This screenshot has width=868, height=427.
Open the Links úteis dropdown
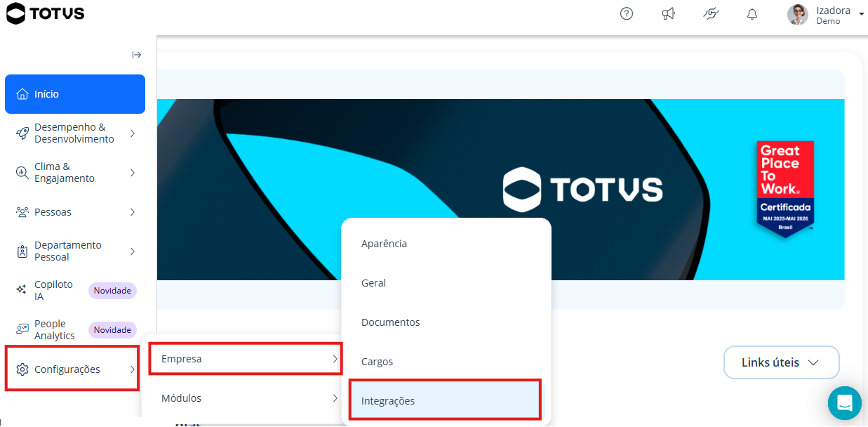782,362
